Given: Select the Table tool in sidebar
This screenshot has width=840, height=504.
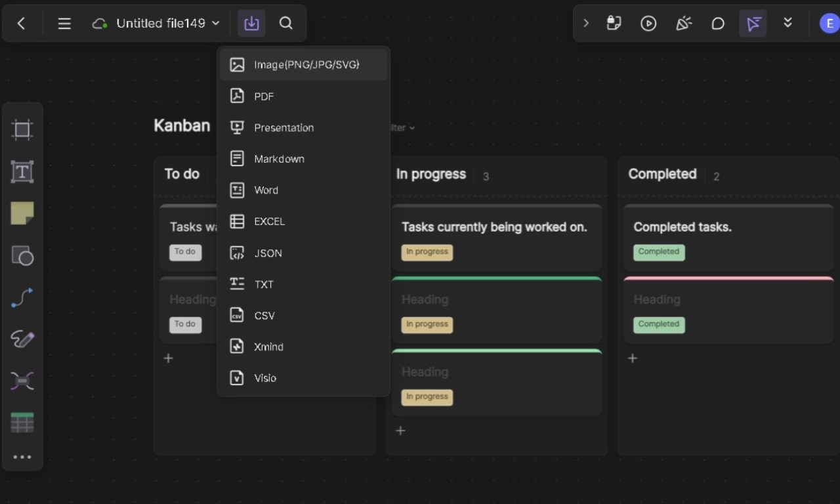Looking at the screenshot, I should (x=22, y=423).
